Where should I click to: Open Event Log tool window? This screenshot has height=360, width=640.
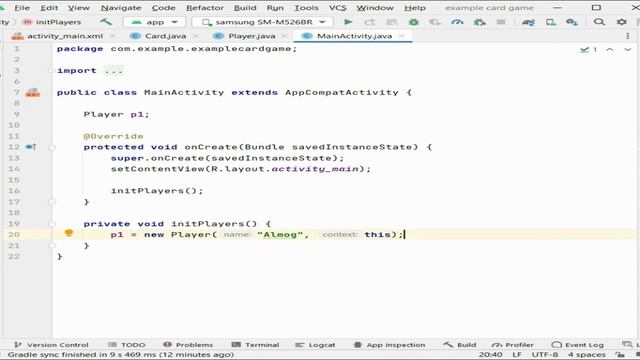[578, 345]
